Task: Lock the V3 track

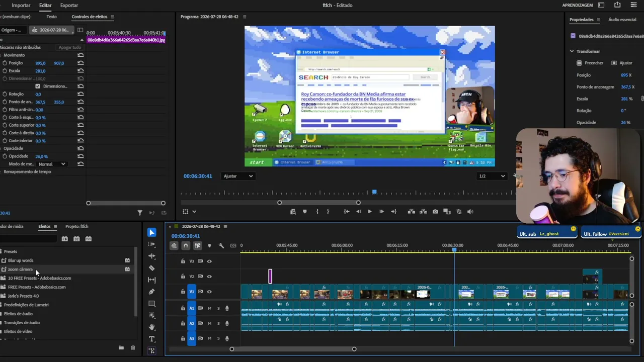Action: click(183, 261)
